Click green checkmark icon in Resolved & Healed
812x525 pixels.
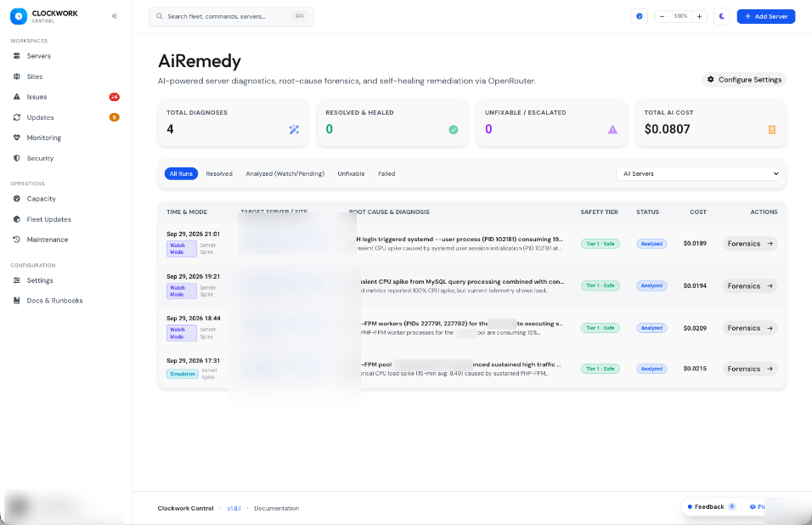coord(453,129)
